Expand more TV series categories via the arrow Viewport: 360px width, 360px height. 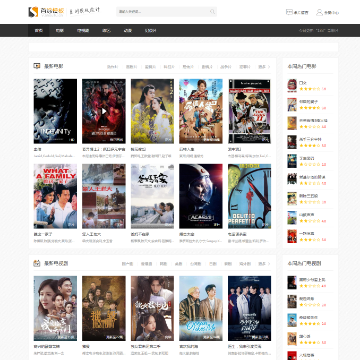269,264
